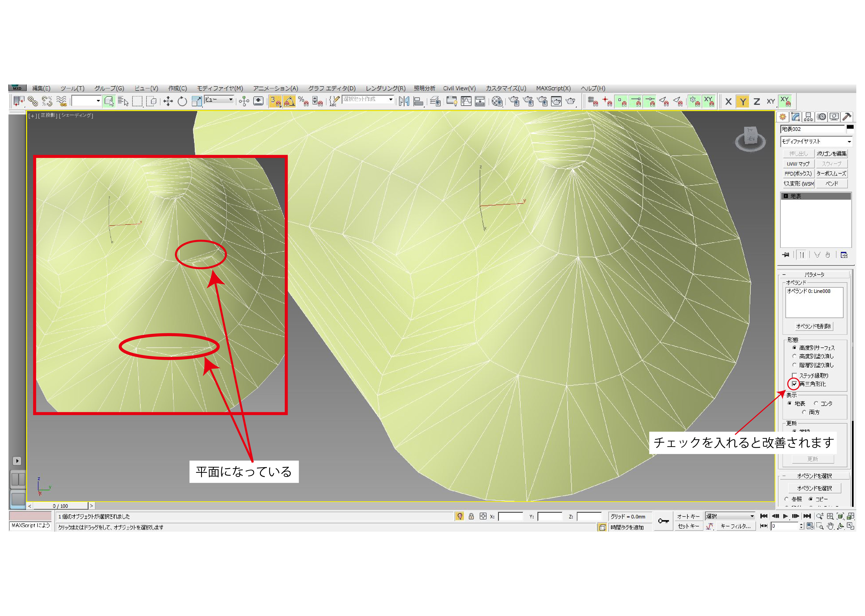Expand the 地表 modifier stack entry

tap(786, 196)
